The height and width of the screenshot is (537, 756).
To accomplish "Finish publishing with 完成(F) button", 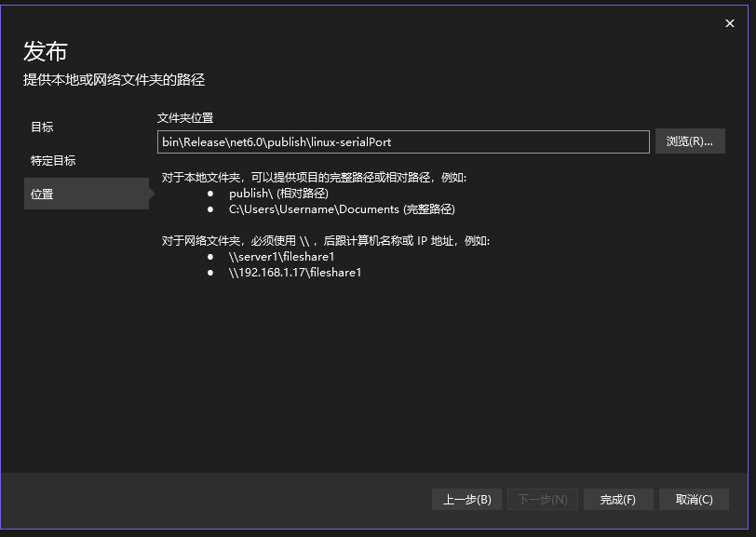I will (x=618, y=500).
